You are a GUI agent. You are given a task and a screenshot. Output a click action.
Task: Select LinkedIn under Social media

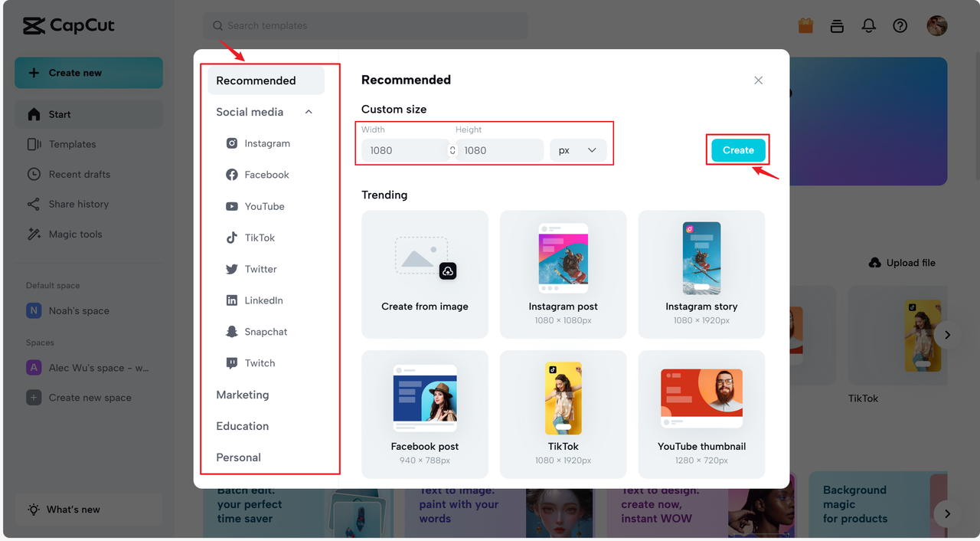click(x=266, y=300)
